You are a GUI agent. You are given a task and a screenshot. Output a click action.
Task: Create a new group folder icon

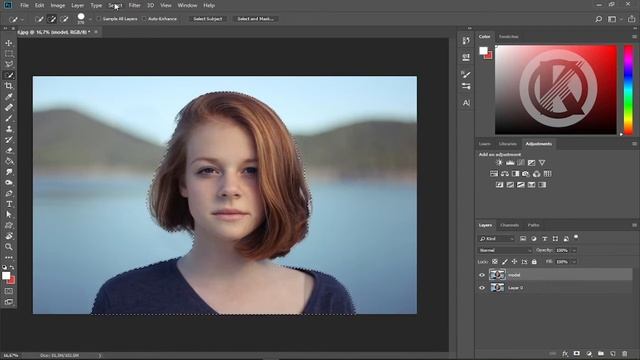(601, 353)
